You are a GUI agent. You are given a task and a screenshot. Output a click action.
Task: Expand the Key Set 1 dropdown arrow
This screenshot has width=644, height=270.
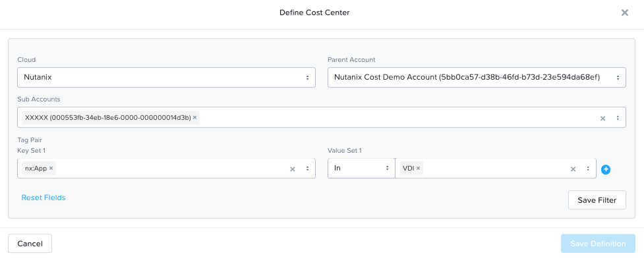307,168
